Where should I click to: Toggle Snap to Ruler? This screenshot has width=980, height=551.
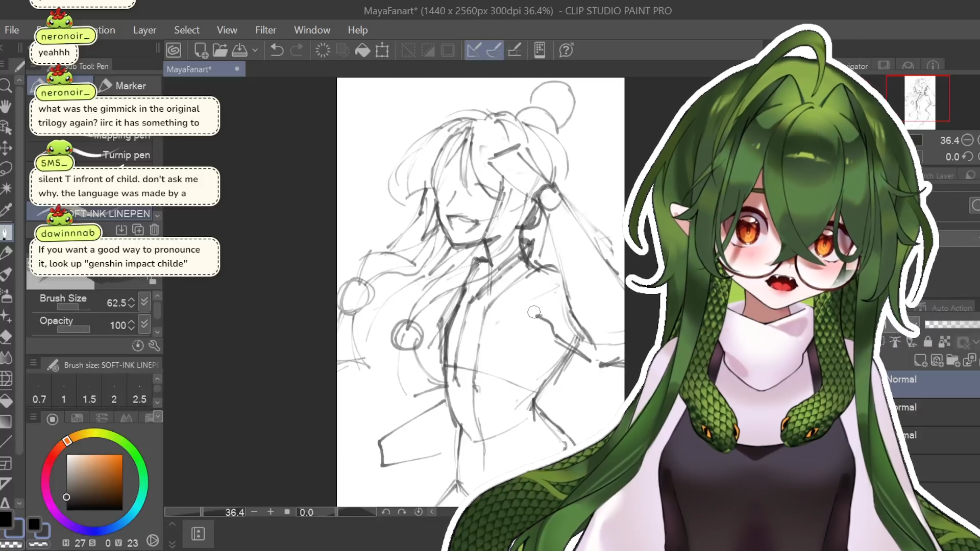click(x=474, y=50)
